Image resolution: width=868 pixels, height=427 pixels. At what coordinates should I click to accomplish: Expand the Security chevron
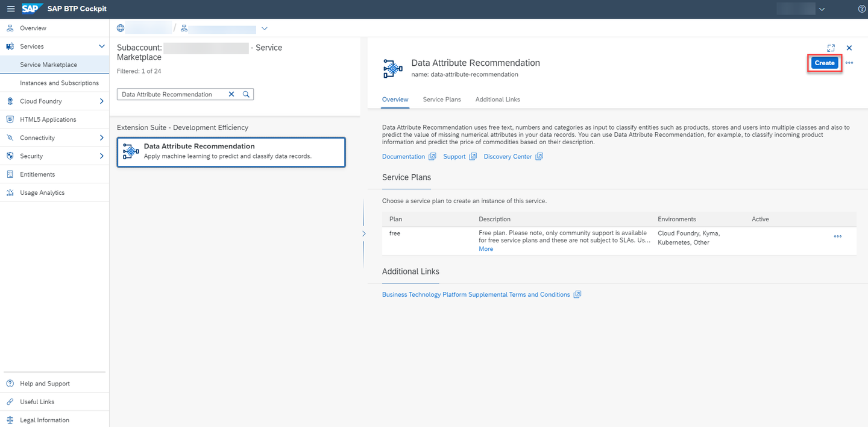coord(102,156)
